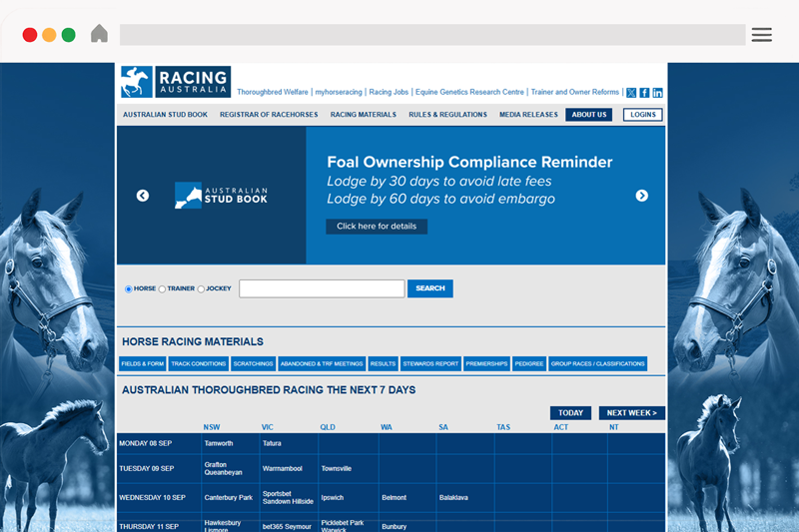Open the Thoroughbred Welfare link
Image resolution: width=799 pixels, height=532 pixels.
[x=273, y=92]
